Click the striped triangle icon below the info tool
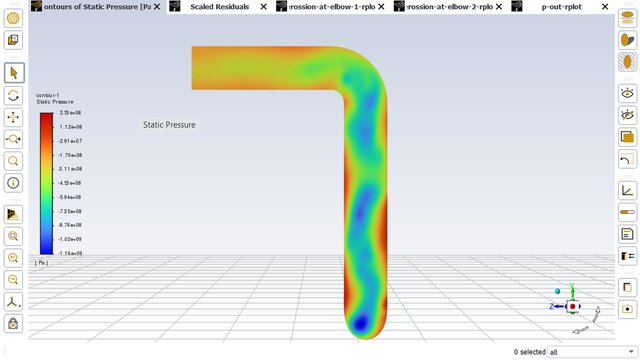This screenshot has width=640, height=362. pyautogui.click(x=13, y=214)
